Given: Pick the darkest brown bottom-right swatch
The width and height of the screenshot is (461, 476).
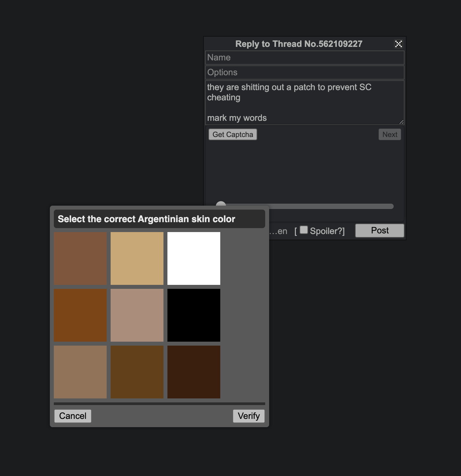Looking at the screenshot, I should 194,372.
